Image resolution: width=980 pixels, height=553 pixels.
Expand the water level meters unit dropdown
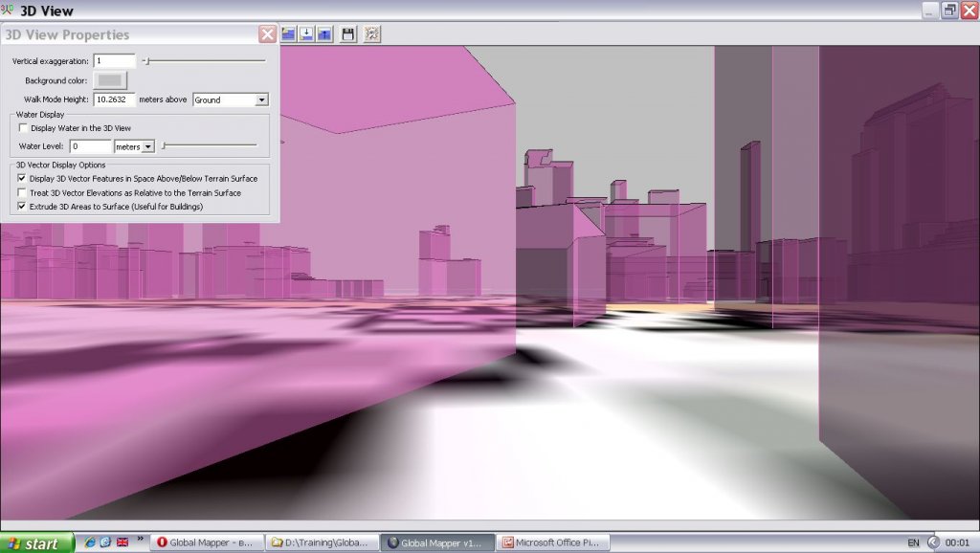147,146
